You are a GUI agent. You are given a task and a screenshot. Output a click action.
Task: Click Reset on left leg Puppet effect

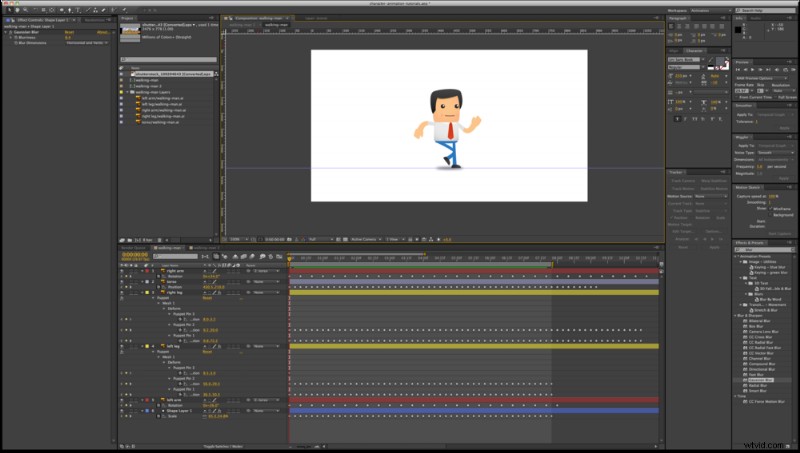tap(207, 352)
